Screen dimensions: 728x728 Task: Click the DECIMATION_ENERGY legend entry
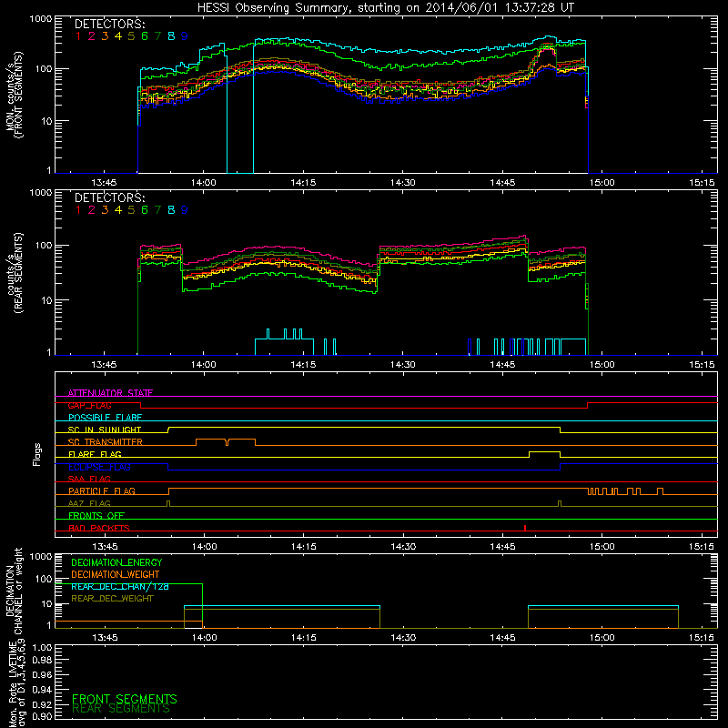[x=116, y=562]
